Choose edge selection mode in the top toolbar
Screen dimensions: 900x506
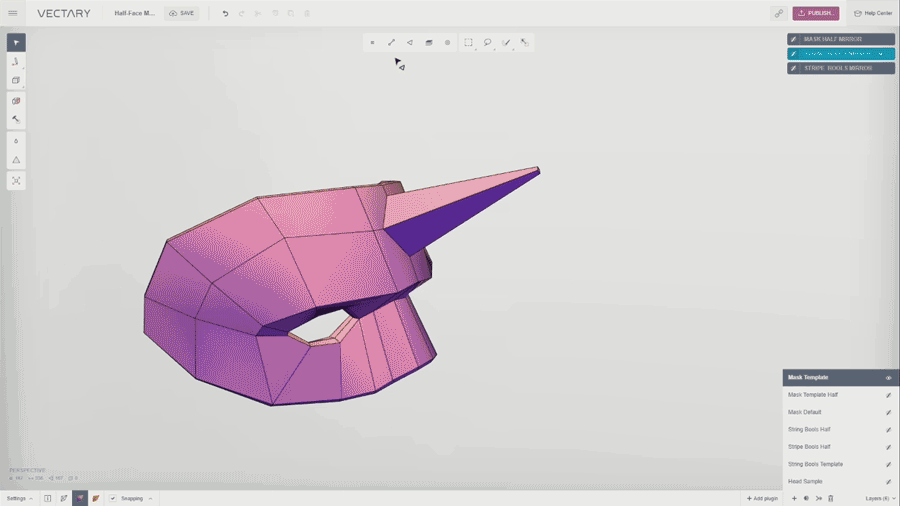coord(391,42)
